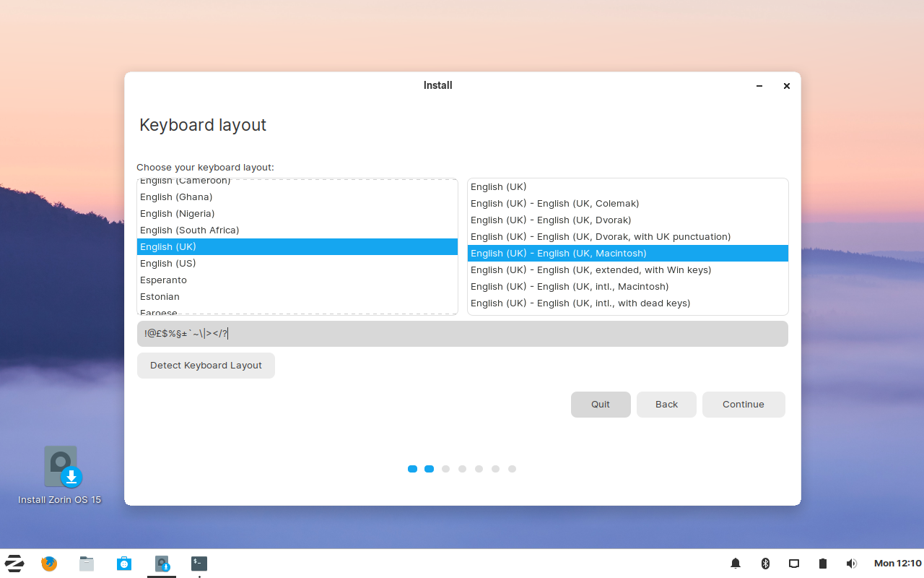Click the battery tray icon
924x578 pixels.
[823, 564]
